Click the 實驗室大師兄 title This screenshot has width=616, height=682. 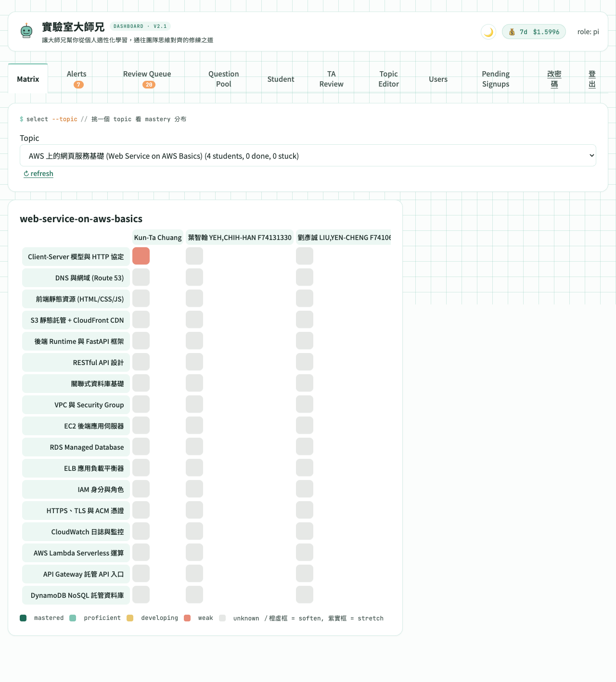pos(73,27)
